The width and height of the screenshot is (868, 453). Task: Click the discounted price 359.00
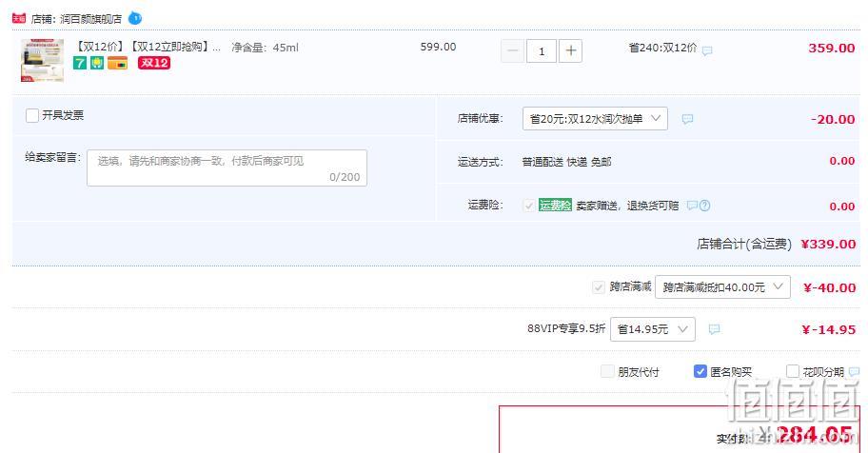coord(832,49)
